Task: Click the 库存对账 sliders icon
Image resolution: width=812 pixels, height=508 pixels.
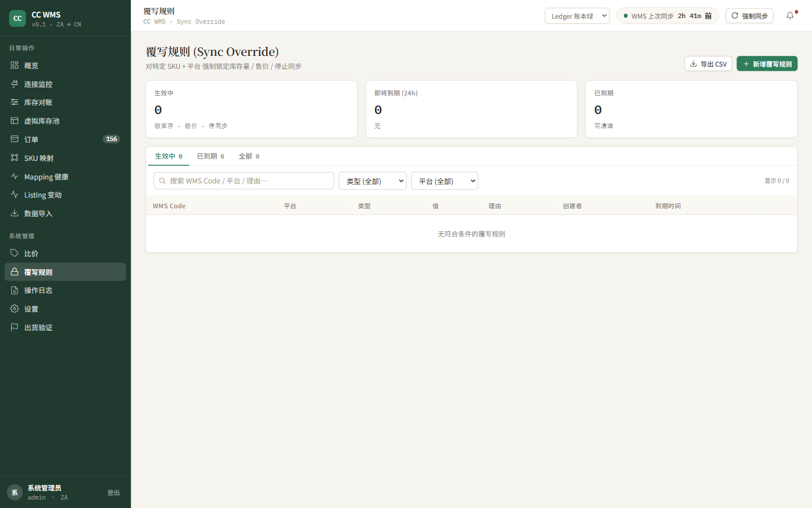Action: coord(15,102)
